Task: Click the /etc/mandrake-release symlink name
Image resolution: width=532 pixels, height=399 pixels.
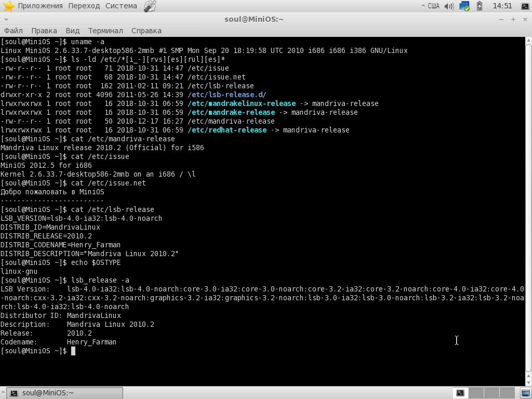Action: [x=231, y=112]
